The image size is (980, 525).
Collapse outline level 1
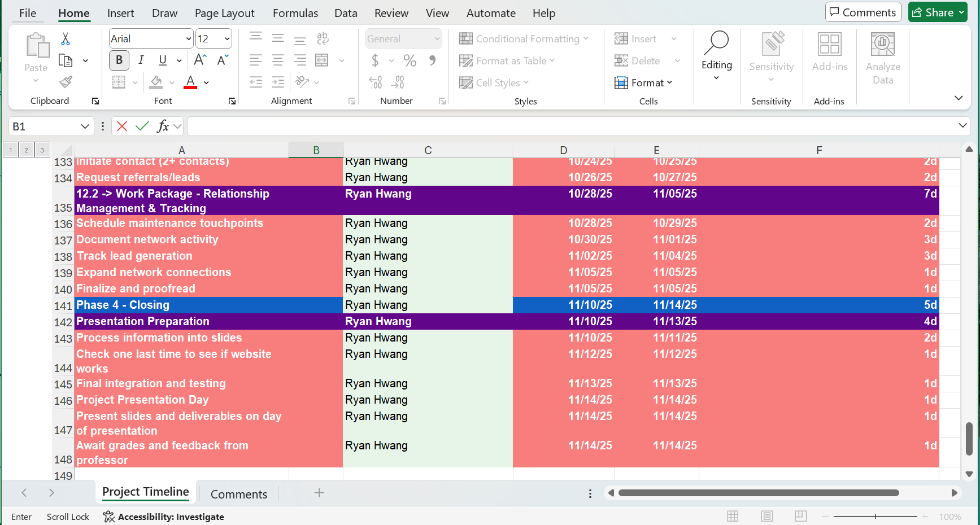click(10, 150)
